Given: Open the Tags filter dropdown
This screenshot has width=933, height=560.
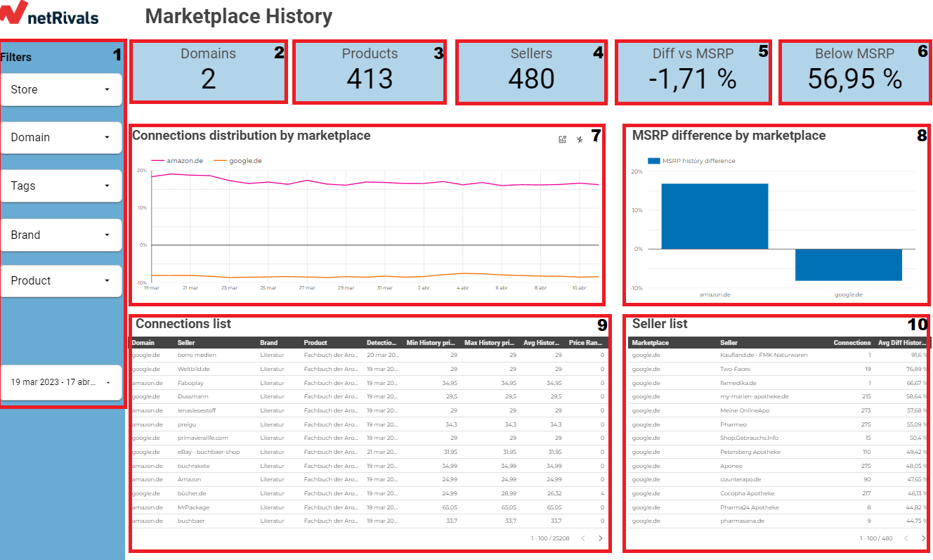Looking at the screenshot, I should point(61,186).
